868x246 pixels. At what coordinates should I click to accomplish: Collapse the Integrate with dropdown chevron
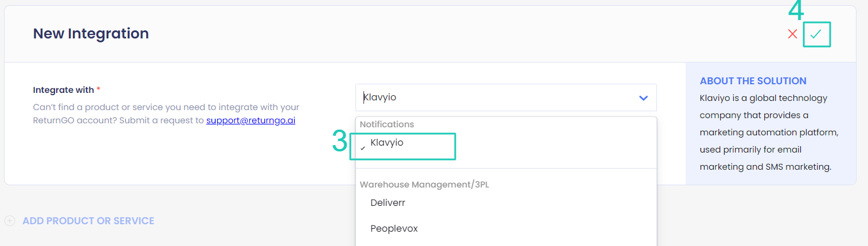click(x=643, y=98)
